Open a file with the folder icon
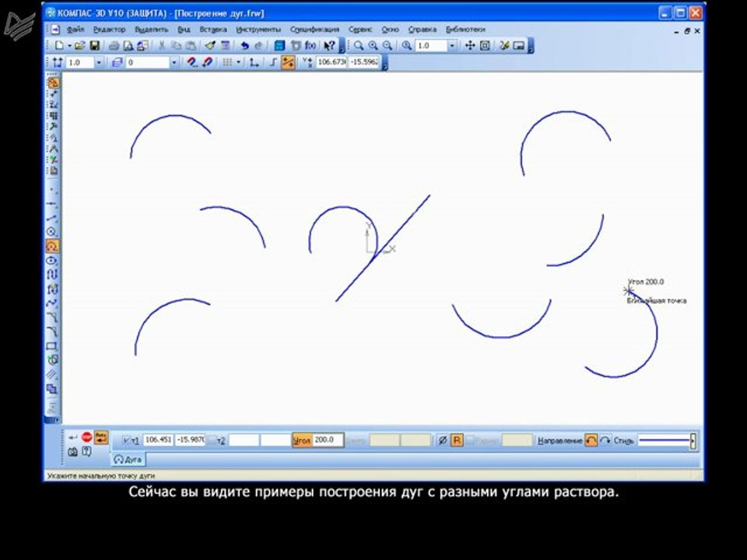This screenshot has width=747, height=560. [x=79, y=46]
